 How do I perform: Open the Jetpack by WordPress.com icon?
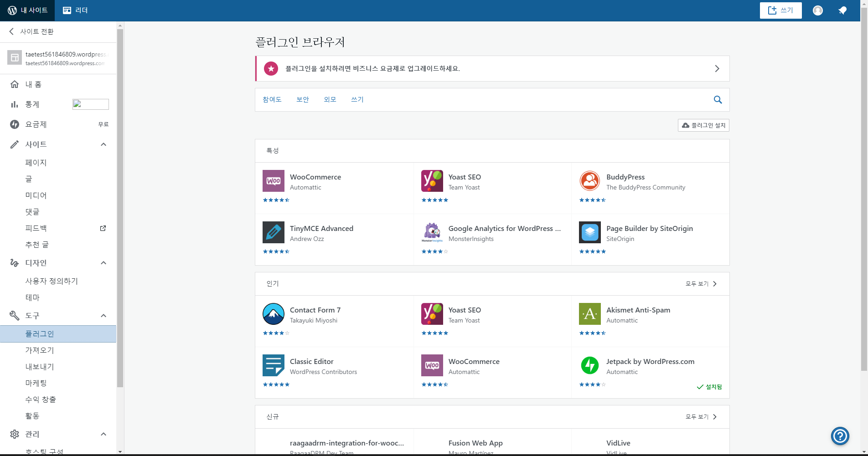point(590,365)
